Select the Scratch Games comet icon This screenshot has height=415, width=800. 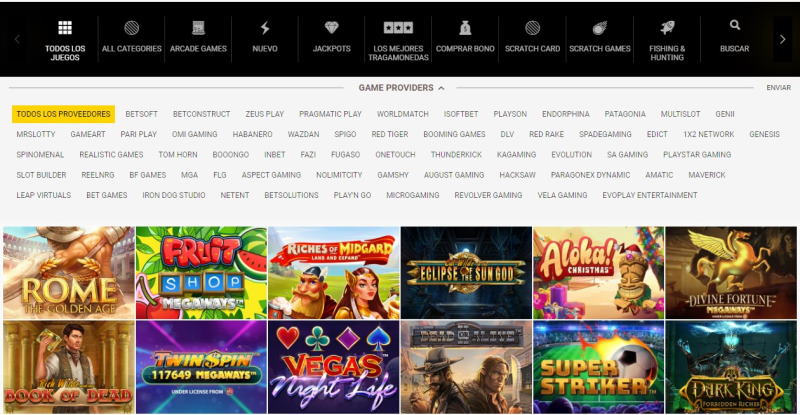coord(599,28)
